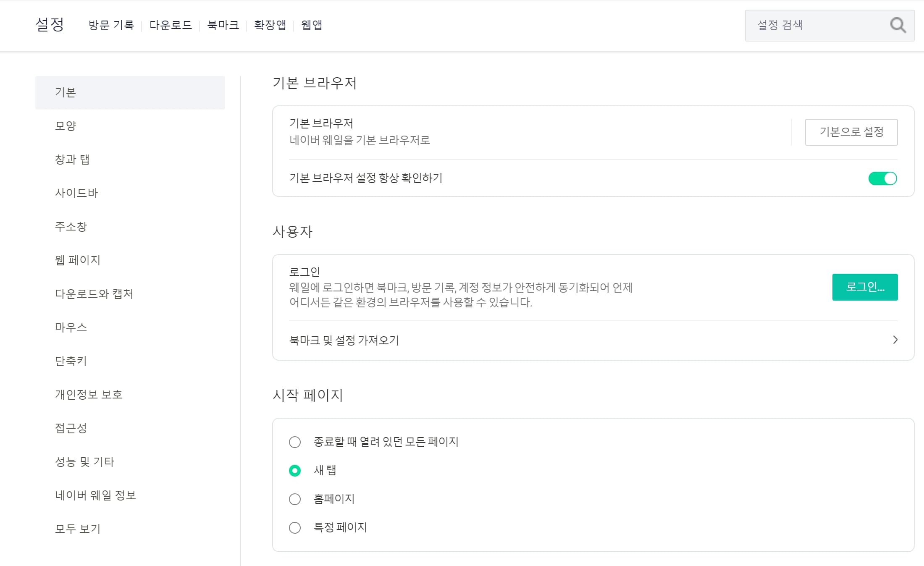Click the 기본으로 설정 button

851,132
